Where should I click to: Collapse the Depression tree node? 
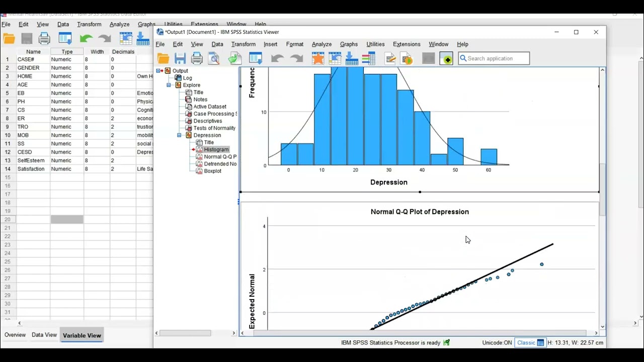click(x=179, y=136)
